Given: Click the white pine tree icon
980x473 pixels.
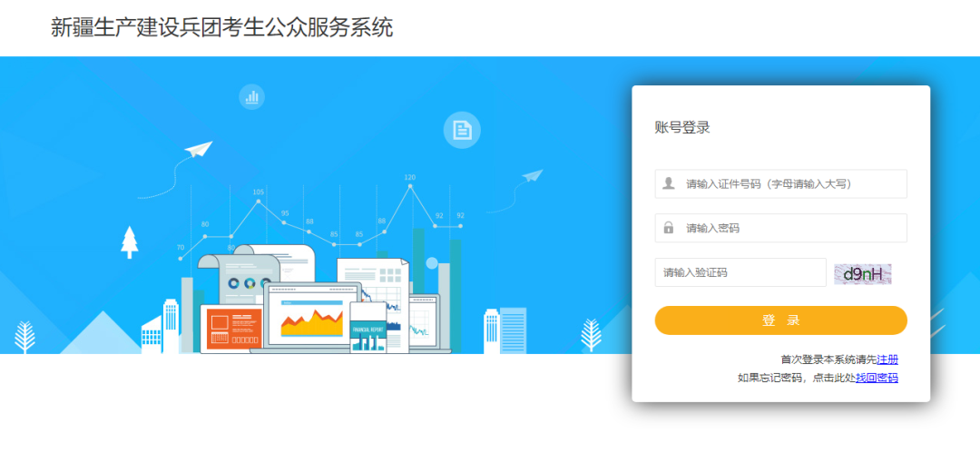Looking at the screenshot, I should (x=130, y=242).
